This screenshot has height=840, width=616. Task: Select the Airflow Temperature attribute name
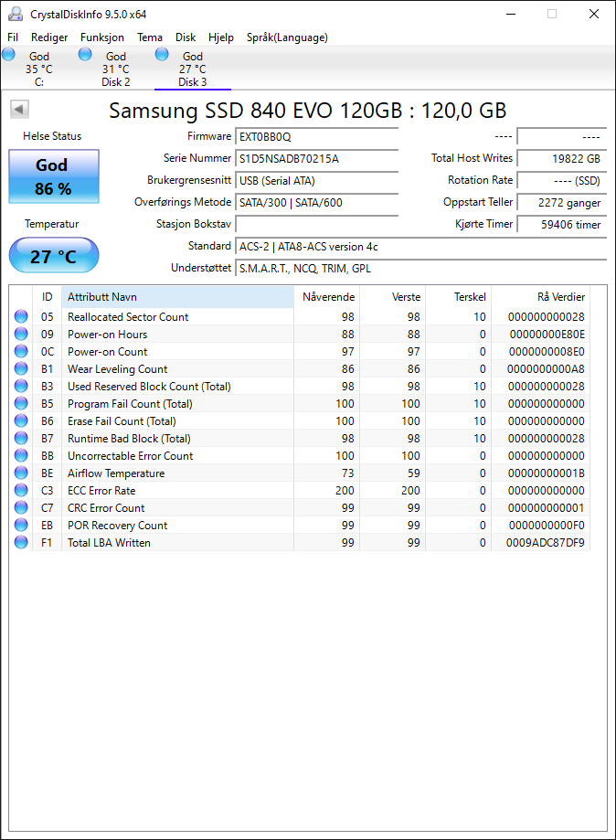pos(116,473)
